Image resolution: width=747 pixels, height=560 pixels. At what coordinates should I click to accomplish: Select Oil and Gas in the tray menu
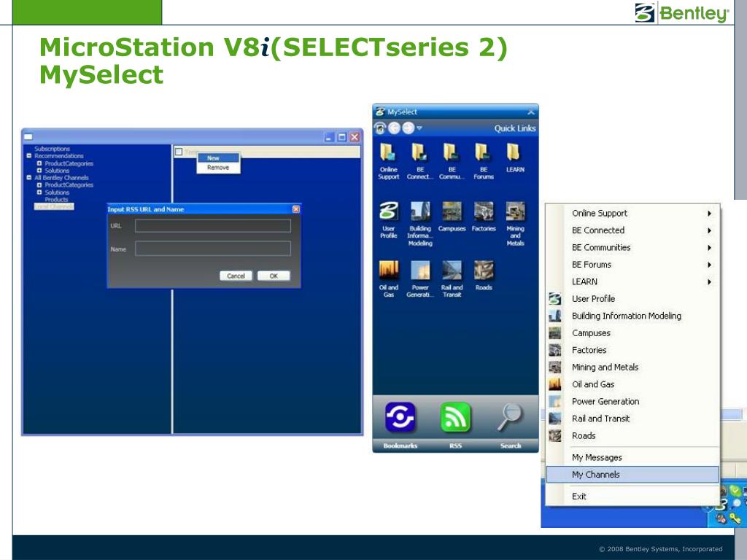pos(632,385)
